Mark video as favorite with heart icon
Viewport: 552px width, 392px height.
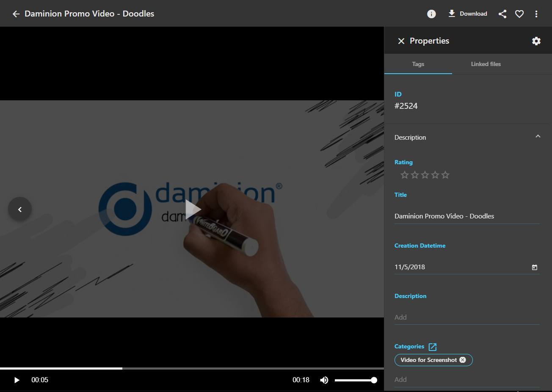point(519,14)
